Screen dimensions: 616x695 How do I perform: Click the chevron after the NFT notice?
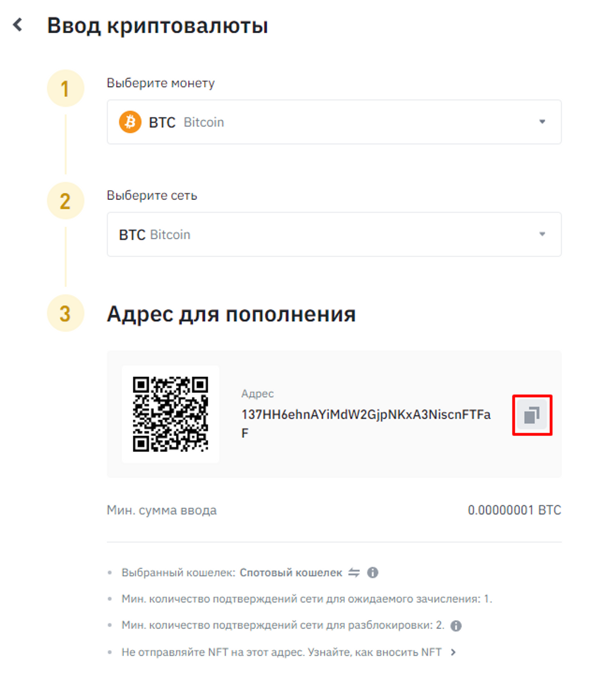pos(453,652)
